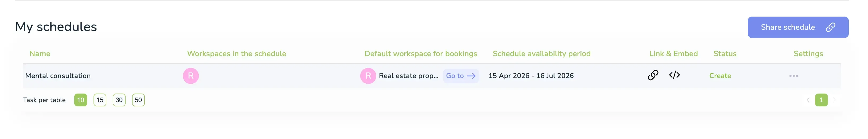Follow the Go to workspace link
The width and height of the screenshot is (868, 139).
(x=460, y=76)
